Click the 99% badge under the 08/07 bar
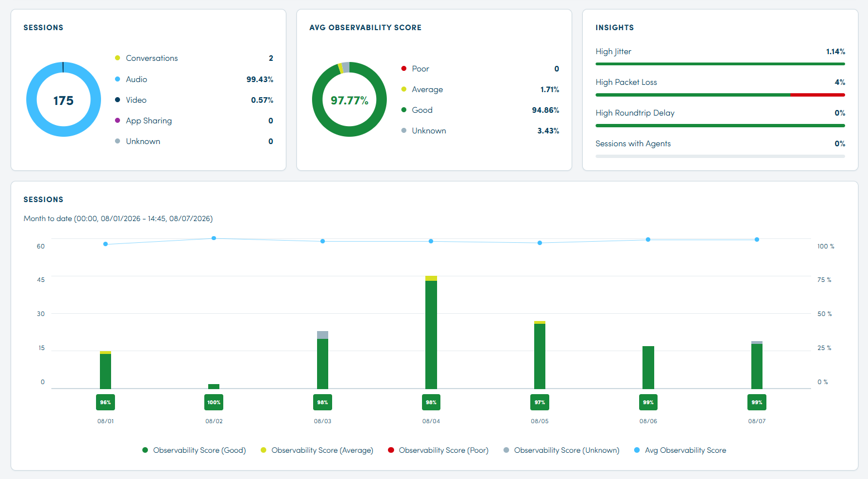 pyautogui.click(x=757, y=402)
